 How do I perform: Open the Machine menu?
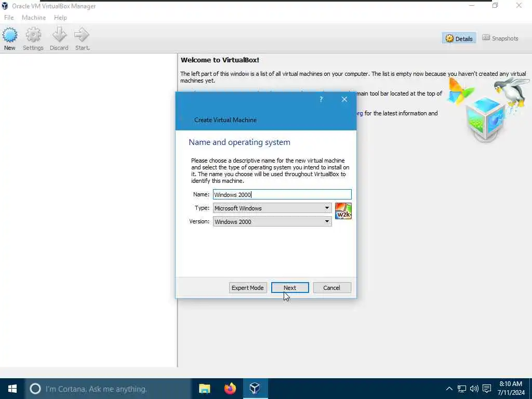[x=34, y=18]
